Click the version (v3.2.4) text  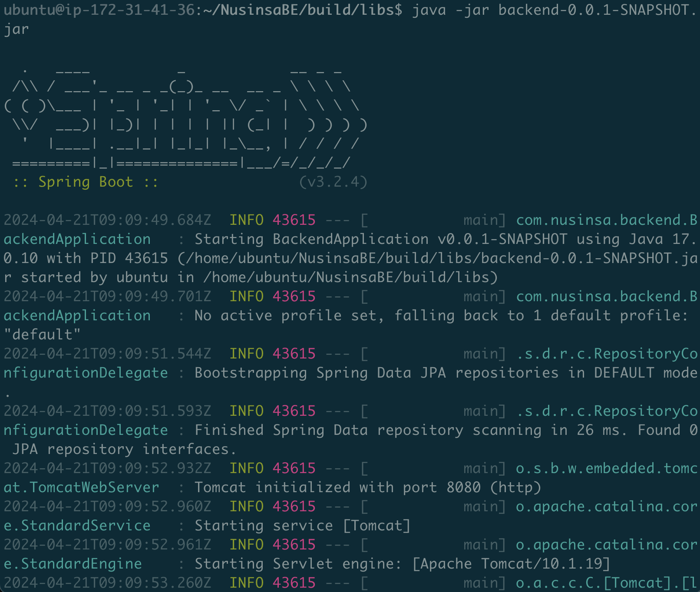[x=333, y=182]
